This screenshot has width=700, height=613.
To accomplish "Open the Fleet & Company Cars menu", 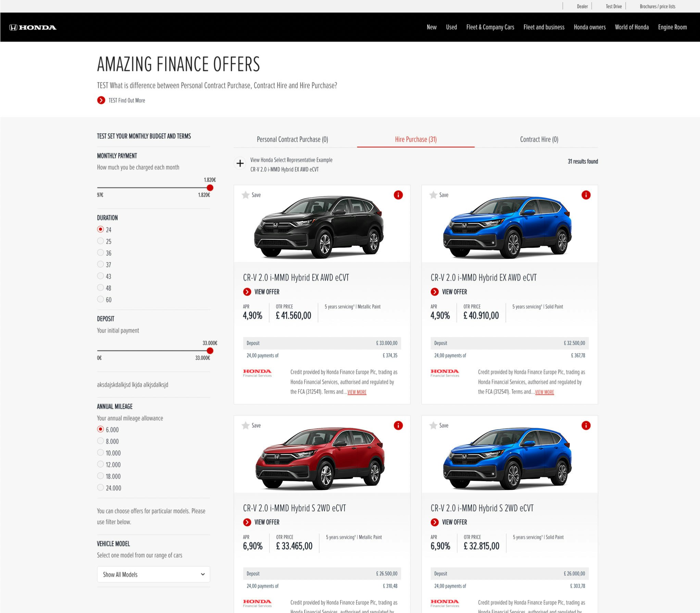I will [x=490, y=27].
